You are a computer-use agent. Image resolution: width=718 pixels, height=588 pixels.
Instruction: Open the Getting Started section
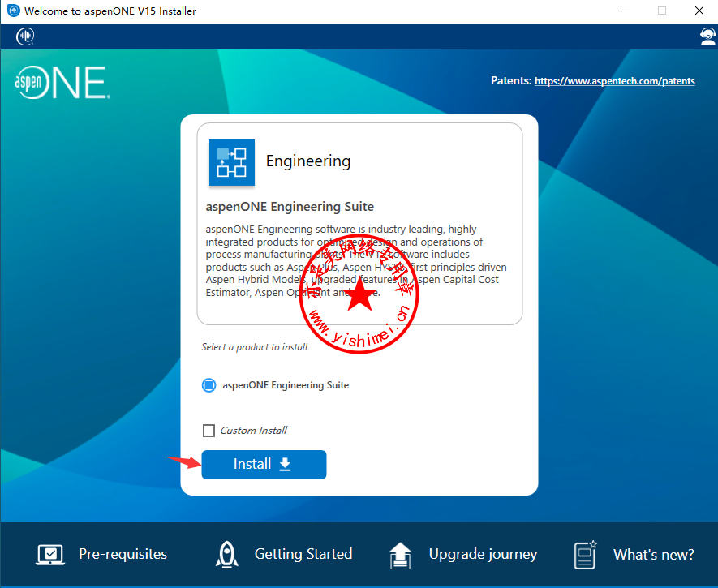303,554
